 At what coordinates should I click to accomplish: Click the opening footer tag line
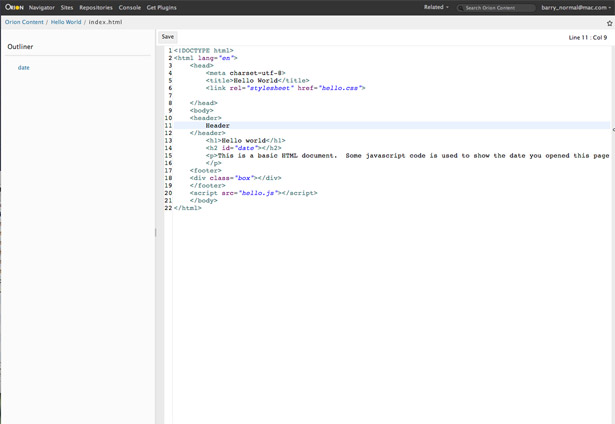206,170
